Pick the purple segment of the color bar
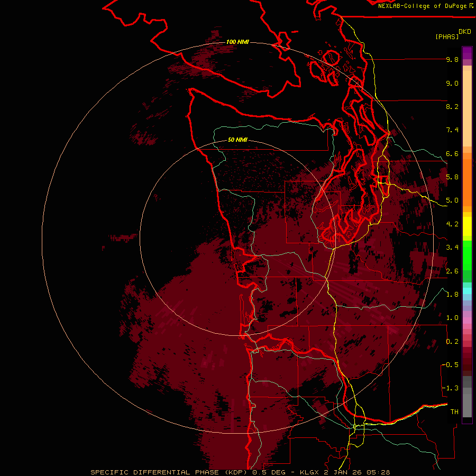 (467, 53)
